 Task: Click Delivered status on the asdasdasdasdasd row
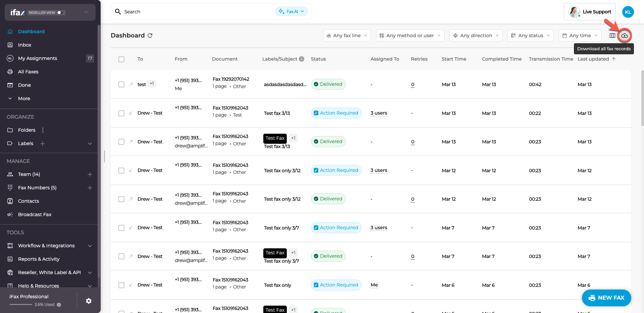click(328, 84)
